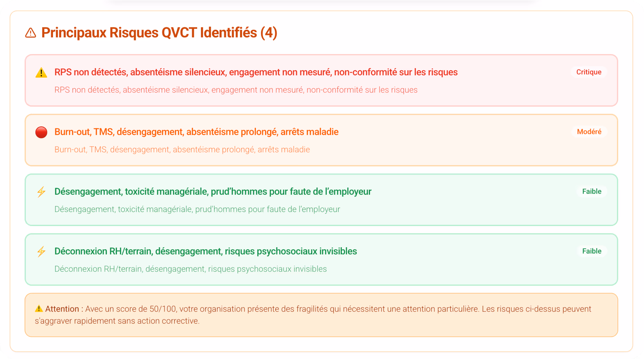Viewport: 644px width, 359px height.
Task: Click the "Faible" badge on the Déconnexion RH/terrain card
Action: coord(592,251)
